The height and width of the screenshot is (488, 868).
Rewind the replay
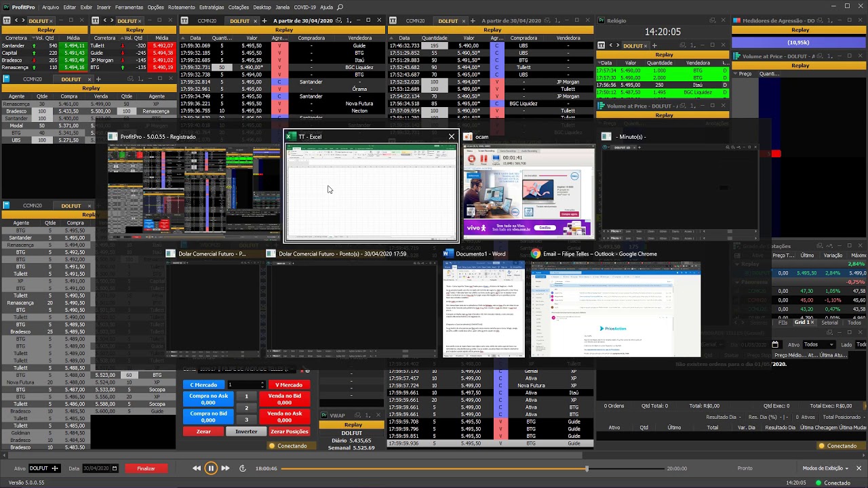pos(197,468)
